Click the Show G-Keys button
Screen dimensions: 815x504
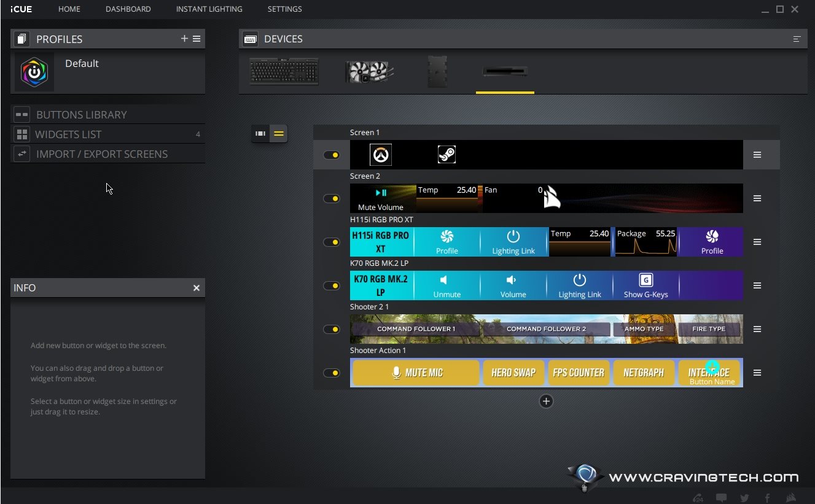tap(645, 285)
